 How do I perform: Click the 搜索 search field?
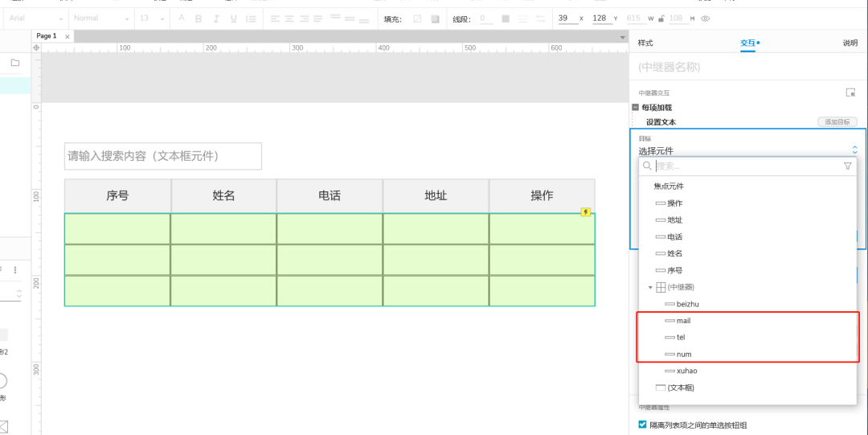click(747, 166)
